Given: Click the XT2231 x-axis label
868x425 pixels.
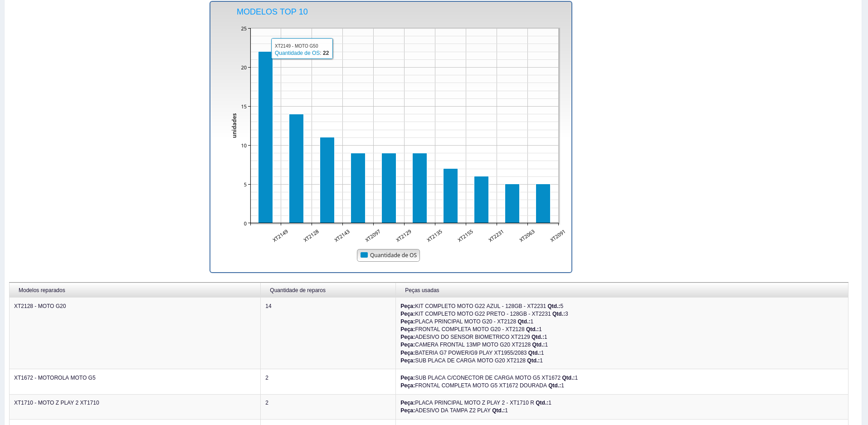Looking at the screenshot, I should tap(496, 235).
